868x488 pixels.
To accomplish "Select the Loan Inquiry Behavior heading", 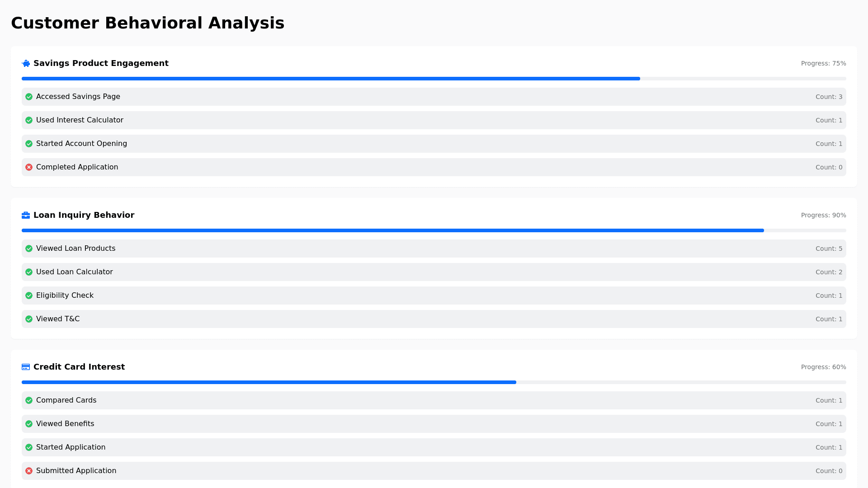I will click(x=84, y=216).
